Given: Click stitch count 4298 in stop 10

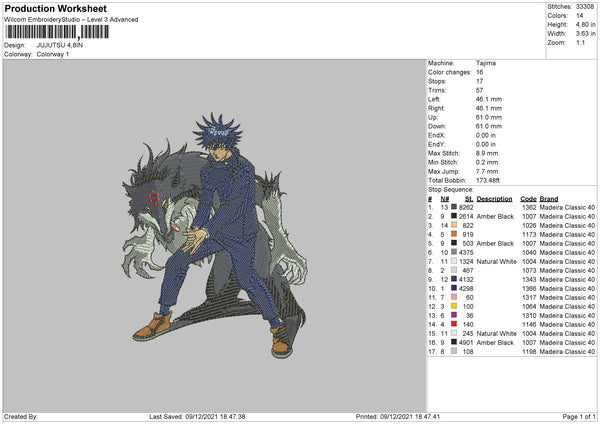Looking at the screenshot, I should click(466, 289).
